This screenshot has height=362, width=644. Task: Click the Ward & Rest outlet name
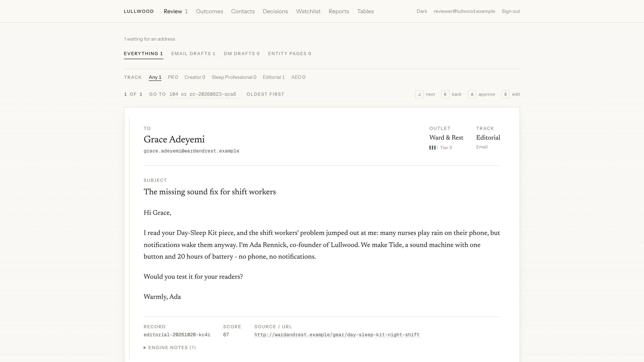coord(446,137)
